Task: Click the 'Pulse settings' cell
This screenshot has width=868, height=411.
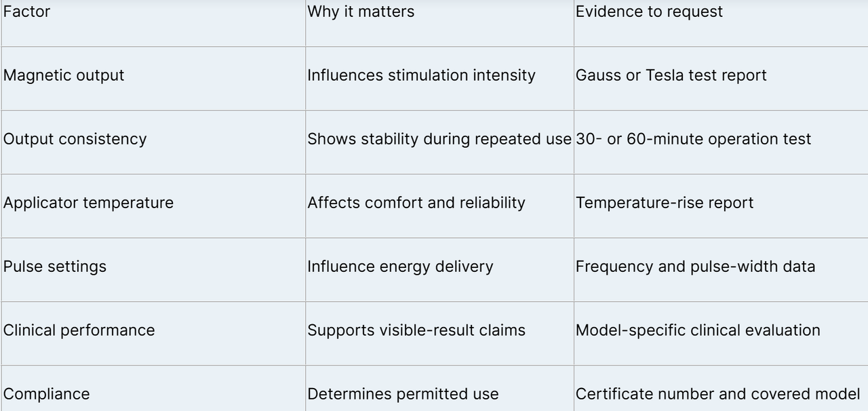Action: 153,270
